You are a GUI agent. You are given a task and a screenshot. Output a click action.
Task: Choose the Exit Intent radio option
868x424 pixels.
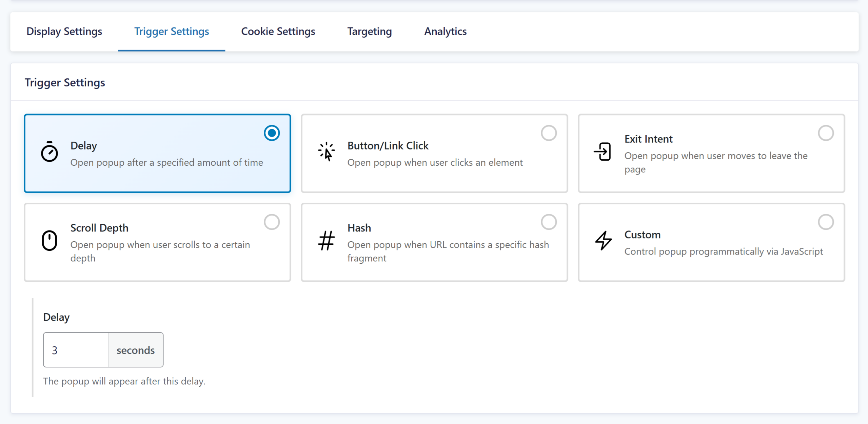pyautogui.click(x=826, y=133)
